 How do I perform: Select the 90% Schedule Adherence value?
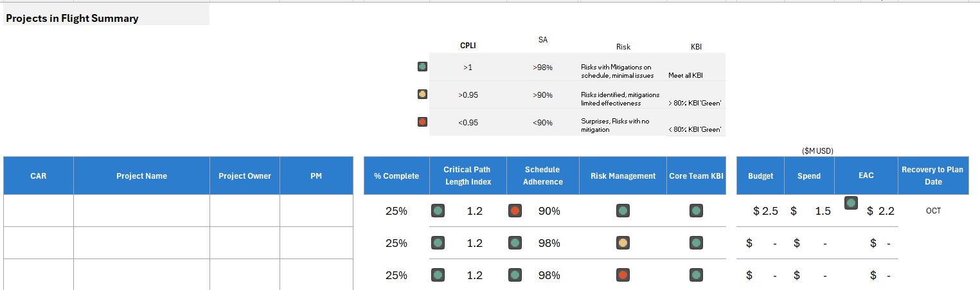pos(549,211)
